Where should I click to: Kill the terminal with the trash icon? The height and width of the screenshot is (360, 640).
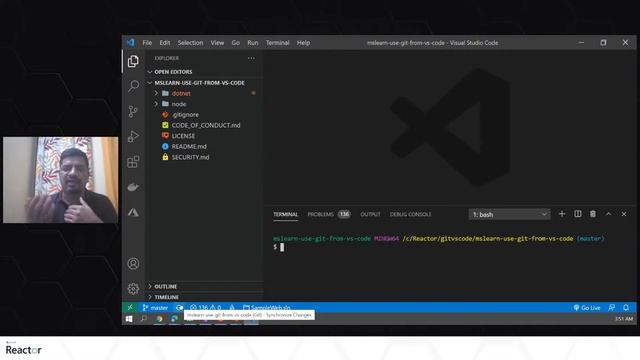593,214
